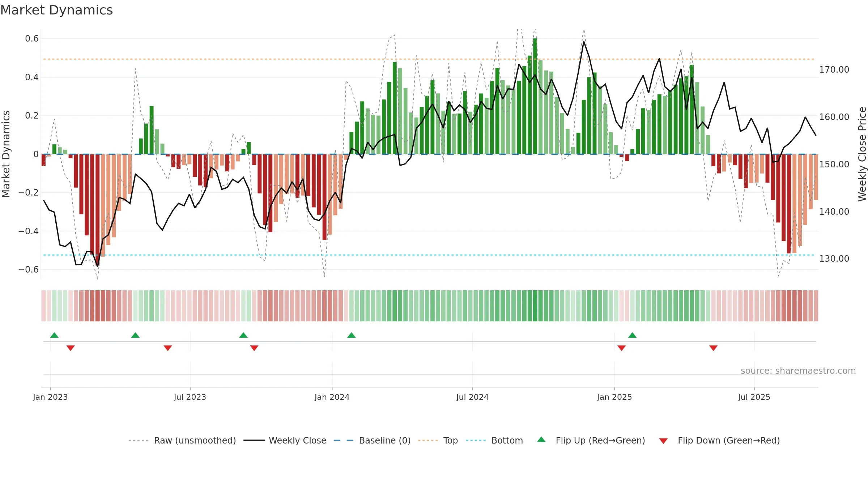Click the Jul 2024 x-axis label
This screenshot has width=868, height=488.
(x=472, y=397)
